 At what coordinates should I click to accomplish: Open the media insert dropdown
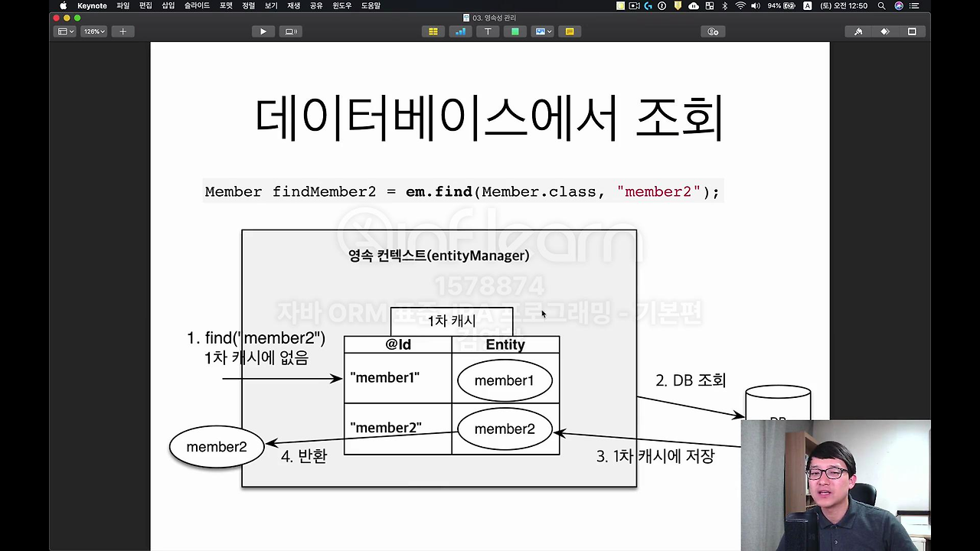pos(543,31)
